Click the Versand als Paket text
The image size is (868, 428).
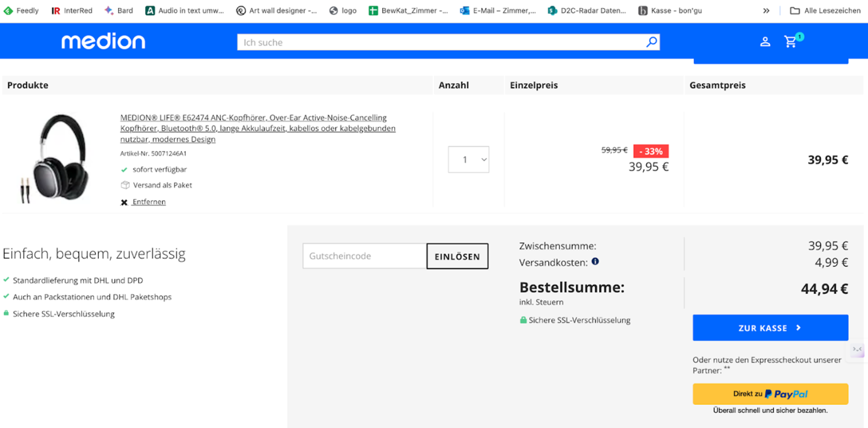click(162, 185)
